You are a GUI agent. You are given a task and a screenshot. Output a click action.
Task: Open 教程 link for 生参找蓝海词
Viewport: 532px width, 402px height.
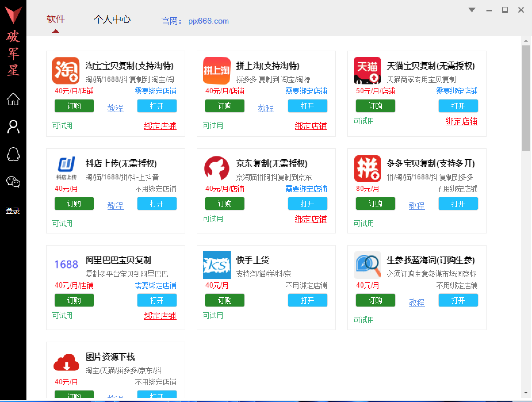(417, 303)
